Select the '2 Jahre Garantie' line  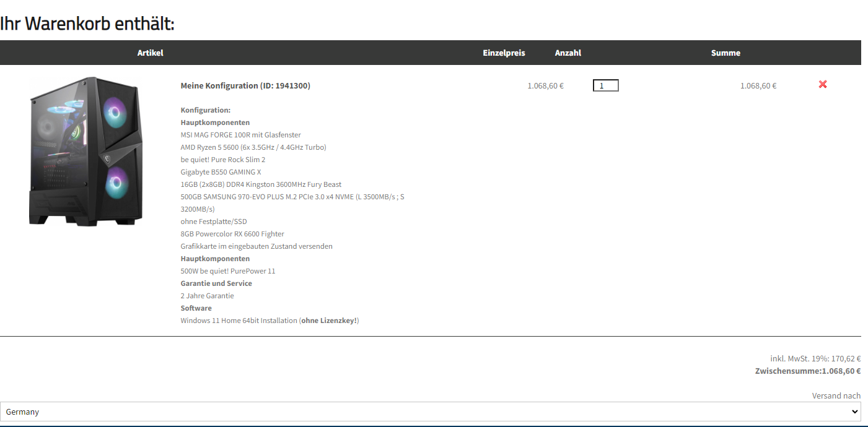[208, 296]
